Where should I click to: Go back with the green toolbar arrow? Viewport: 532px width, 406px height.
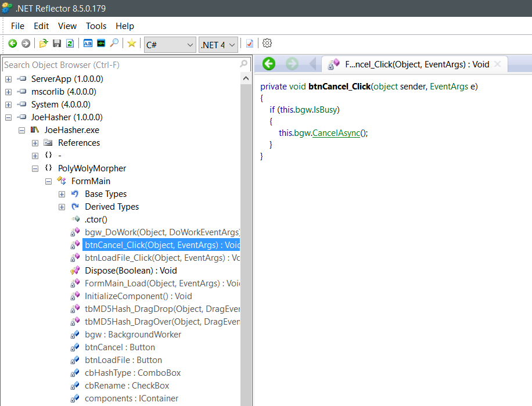(13, 44)
